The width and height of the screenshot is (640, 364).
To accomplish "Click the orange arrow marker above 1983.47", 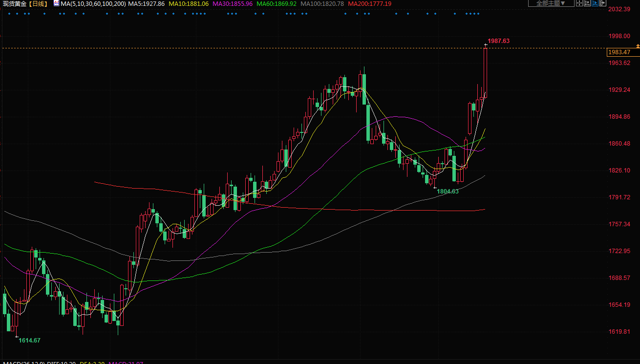I will point(638,46).
